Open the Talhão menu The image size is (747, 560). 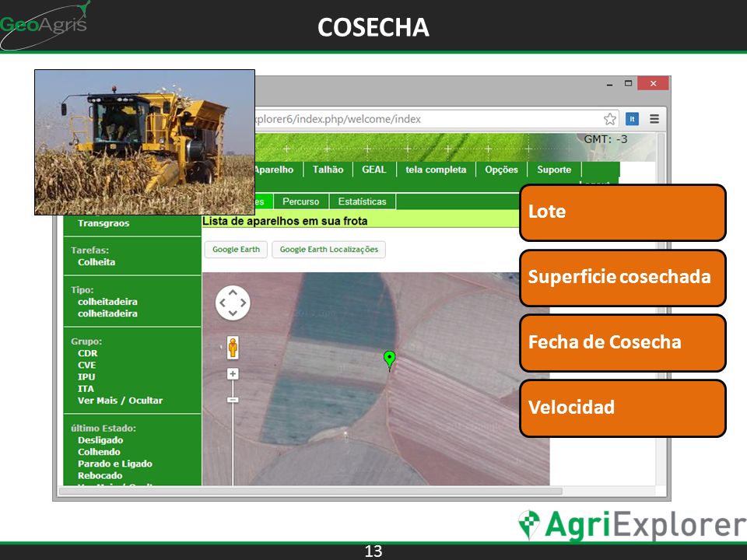328,170
